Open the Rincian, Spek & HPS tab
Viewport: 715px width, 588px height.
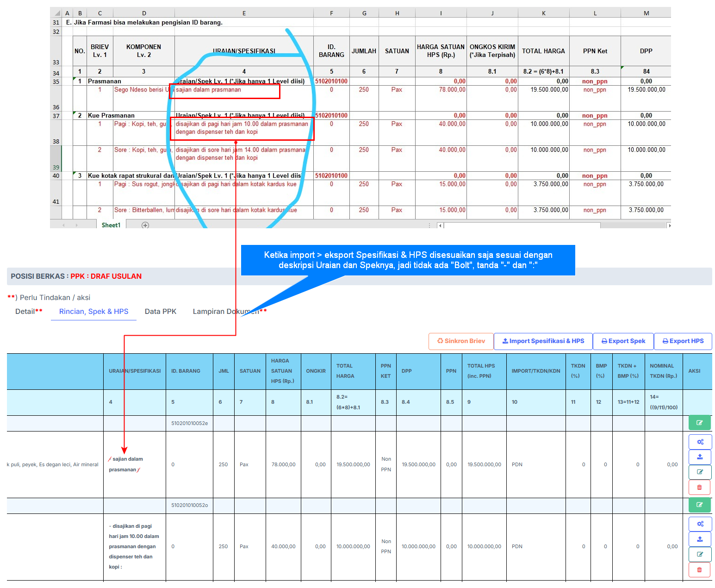coord(93,312)
